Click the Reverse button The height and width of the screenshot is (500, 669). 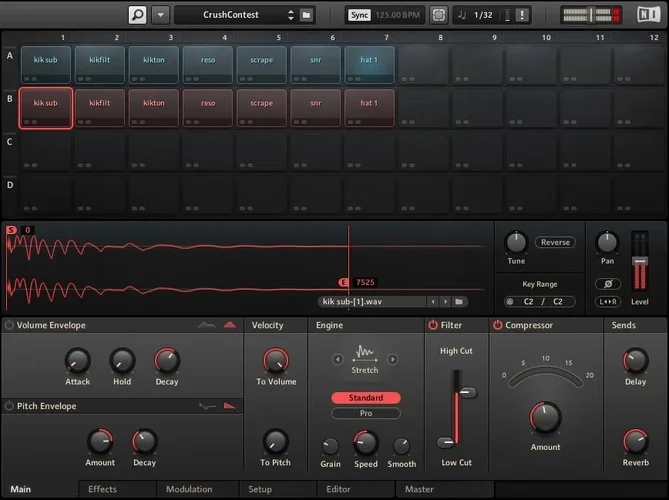(554, 242)
